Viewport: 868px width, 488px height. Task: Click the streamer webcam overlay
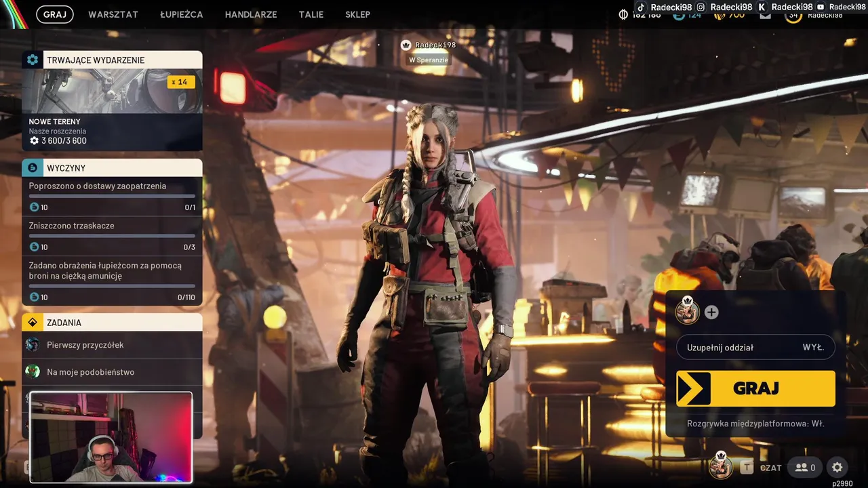[111, 437]
